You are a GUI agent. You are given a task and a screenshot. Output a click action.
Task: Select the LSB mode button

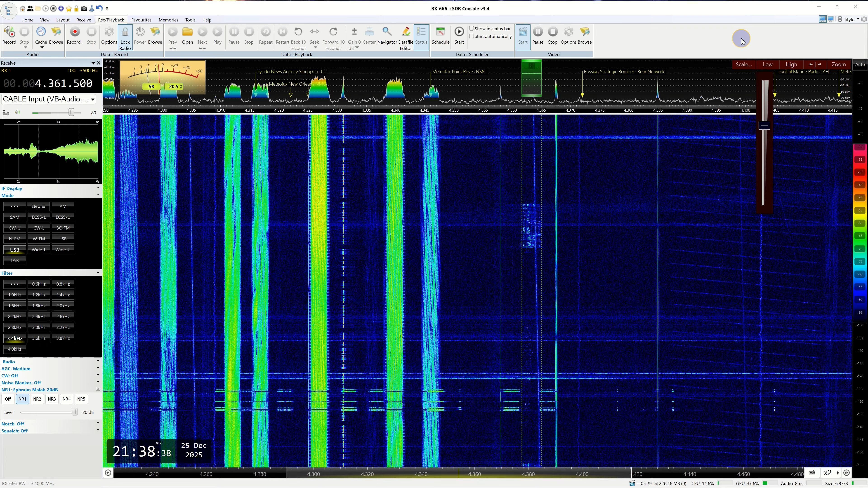point(63,239)
